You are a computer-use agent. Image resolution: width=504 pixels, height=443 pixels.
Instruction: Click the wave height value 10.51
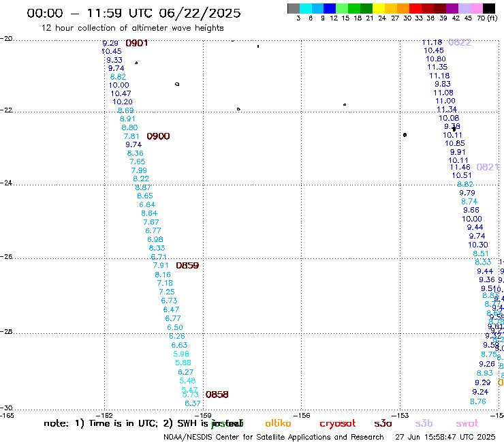(462, 176)
